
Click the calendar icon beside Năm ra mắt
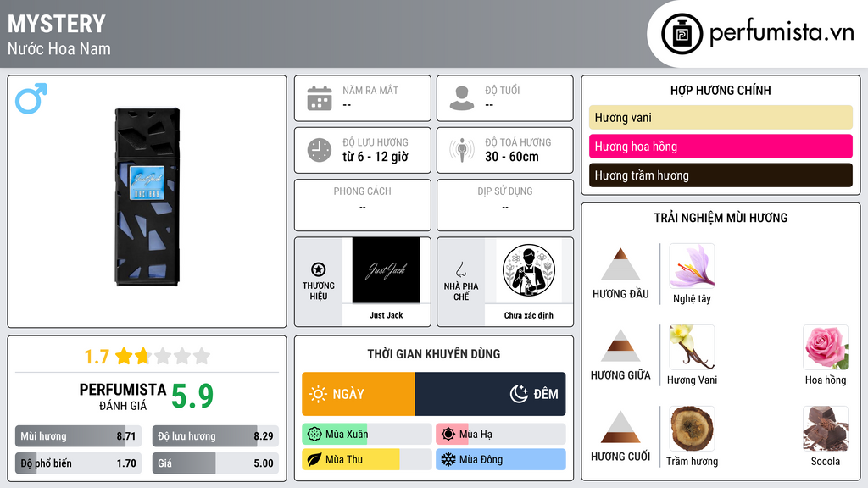[x=320, y=98]
